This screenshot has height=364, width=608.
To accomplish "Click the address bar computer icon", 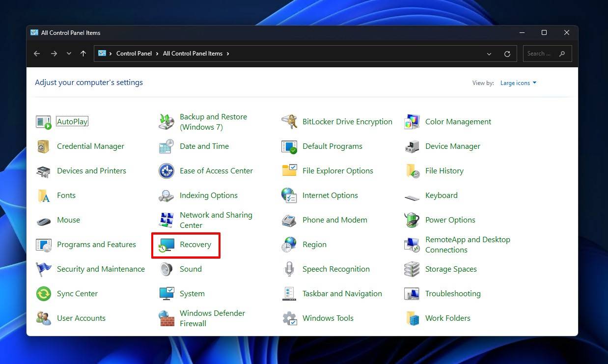I will [x=102, y=53].
